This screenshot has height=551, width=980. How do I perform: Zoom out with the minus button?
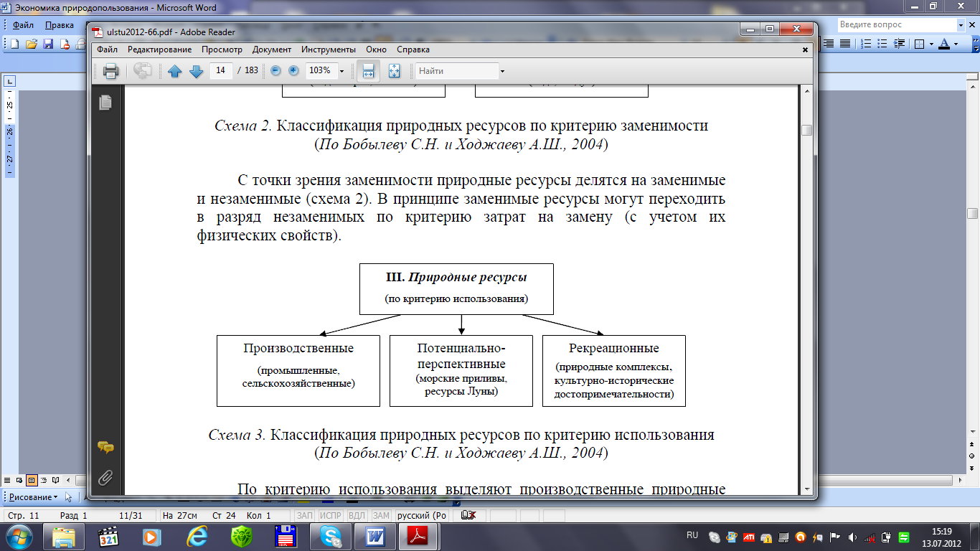[275, 71]
